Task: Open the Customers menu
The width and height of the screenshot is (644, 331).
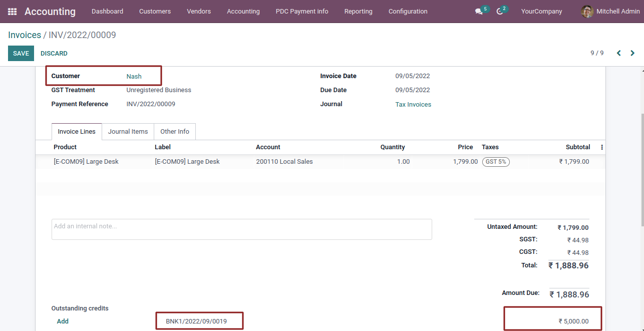Action: tap(155, 12)
